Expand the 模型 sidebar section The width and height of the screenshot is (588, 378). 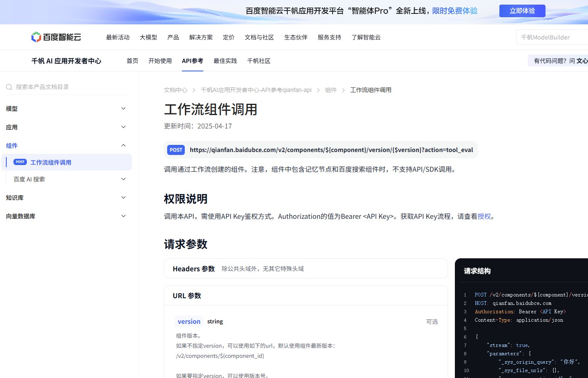tap(123, 108)
